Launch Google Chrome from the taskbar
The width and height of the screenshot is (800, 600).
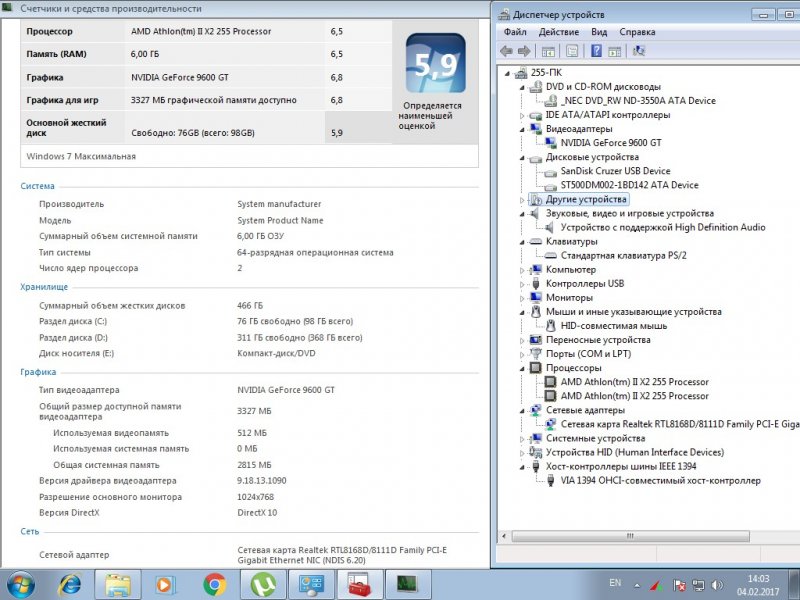[214, 584]
